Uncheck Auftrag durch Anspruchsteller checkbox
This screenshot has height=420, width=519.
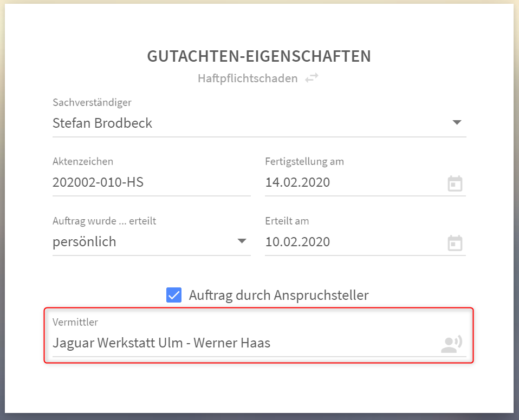[x=174, y=294]
